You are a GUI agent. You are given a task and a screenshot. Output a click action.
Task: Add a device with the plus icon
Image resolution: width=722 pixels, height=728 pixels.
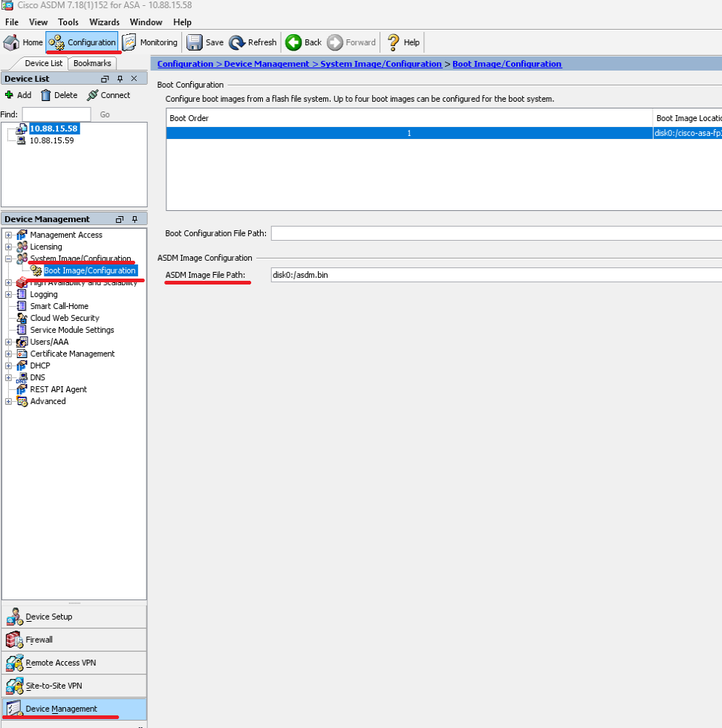[x=9, y=95]
